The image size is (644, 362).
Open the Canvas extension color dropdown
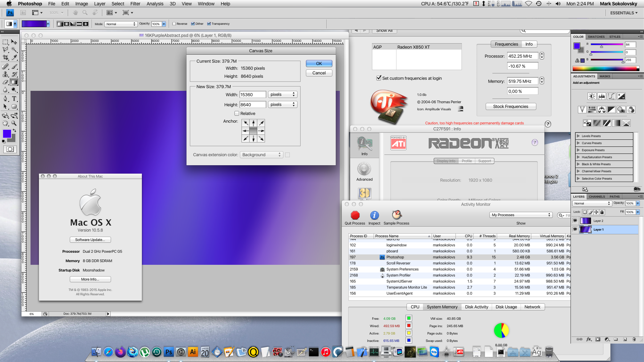261,155
